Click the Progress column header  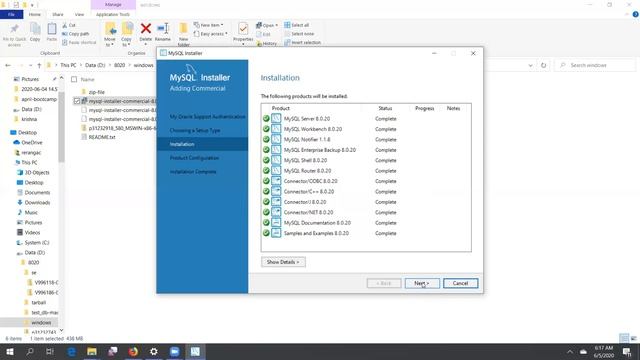click(x=424, y=108)
